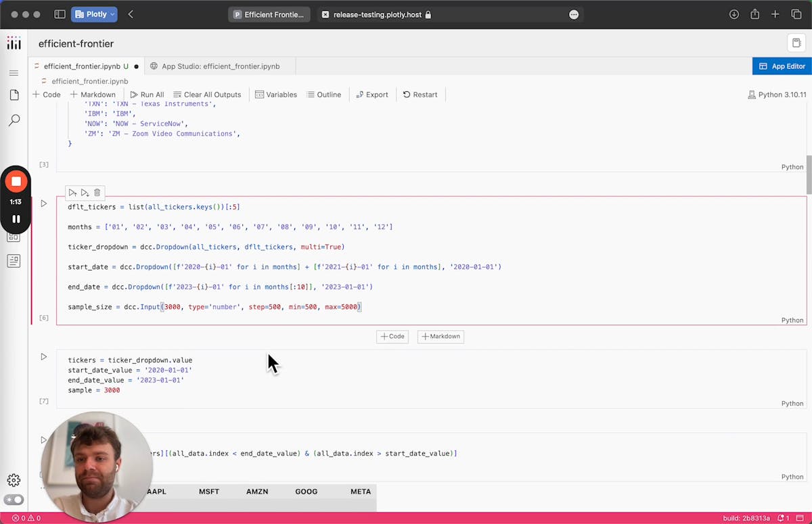Stop the screen recording with the red button
812x524 pixels.
pyautogui.click(x=16, y=181)
